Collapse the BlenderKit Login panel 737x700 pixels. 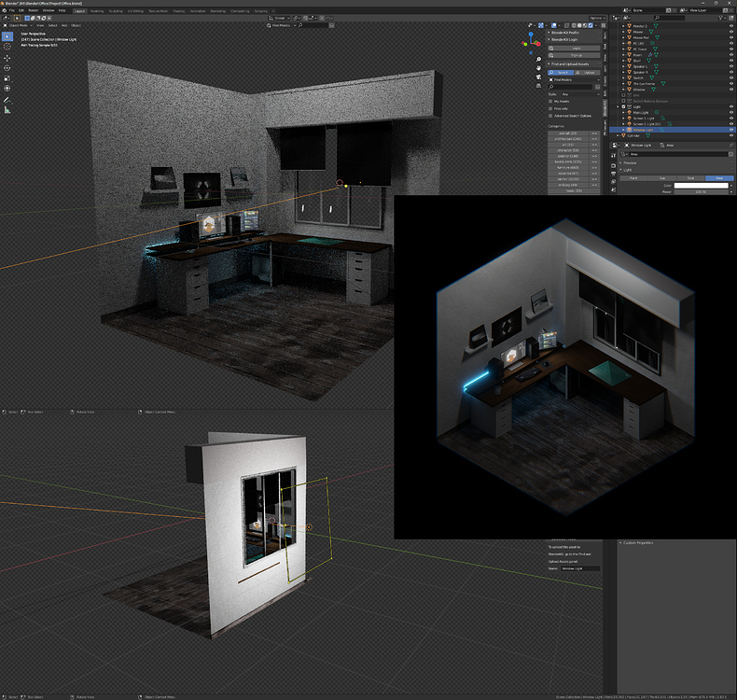pos(549,39)
